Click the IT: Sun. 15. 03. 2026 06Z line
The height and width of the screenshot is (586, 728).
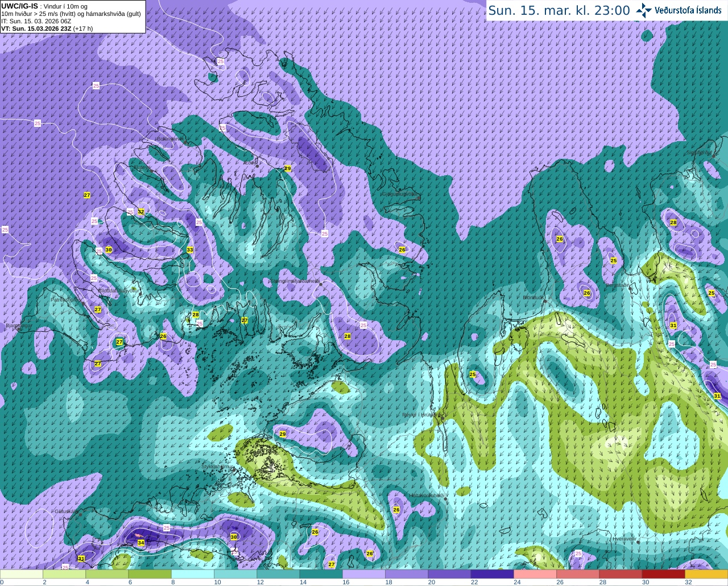click(x=36, y=21)
